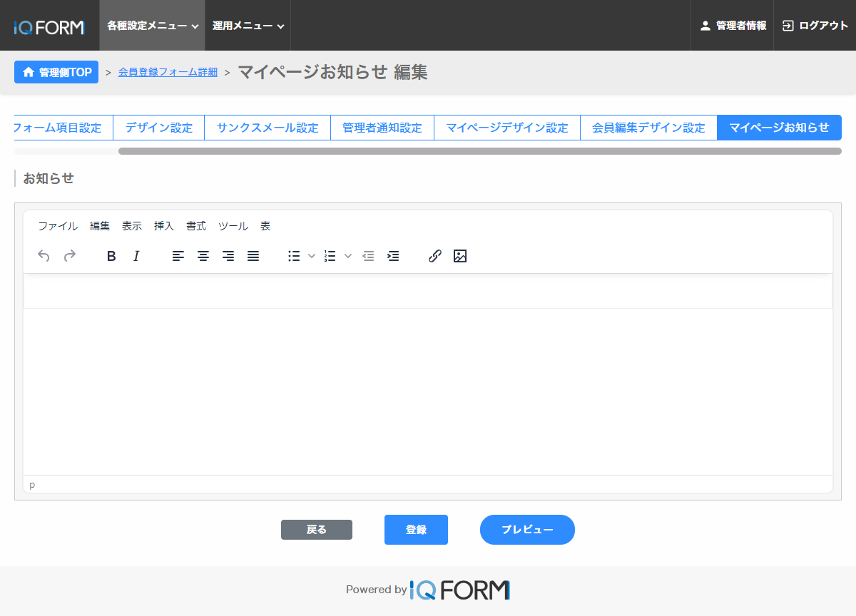Screen dimensions: 856x616
Task: Open the 各種設定メニュー dropdown
Action: (x=152, y=26)
